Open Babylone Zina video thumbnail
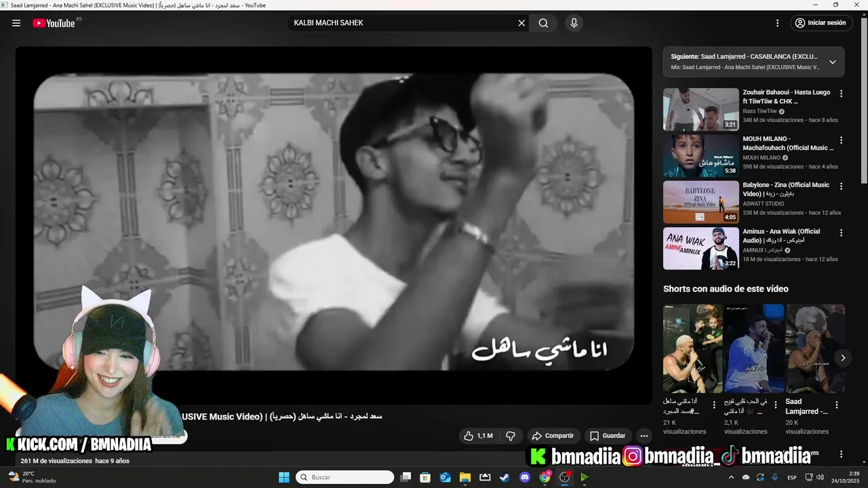The width and height of the screenshot is (868, 488). pyautogui.click(x=701, y=202)
